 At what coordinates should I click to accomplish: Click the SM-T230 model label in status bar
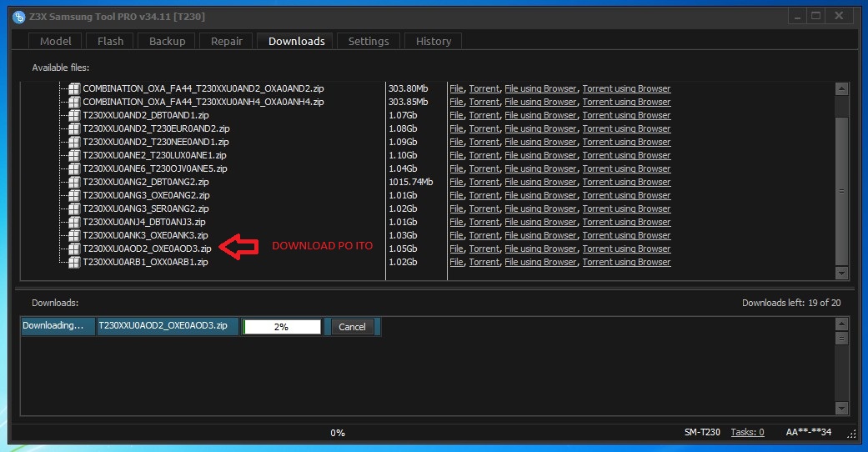[x=702, y=432]
